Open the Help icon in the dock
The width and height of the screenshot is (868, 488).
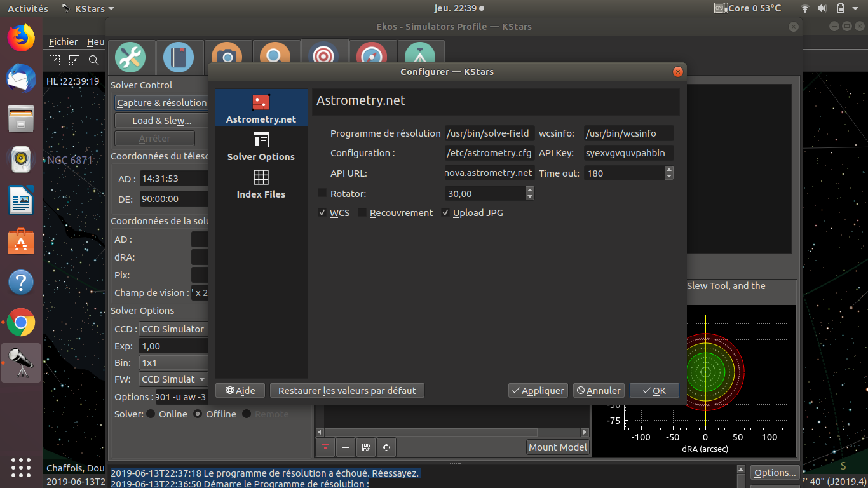(21, 282)
